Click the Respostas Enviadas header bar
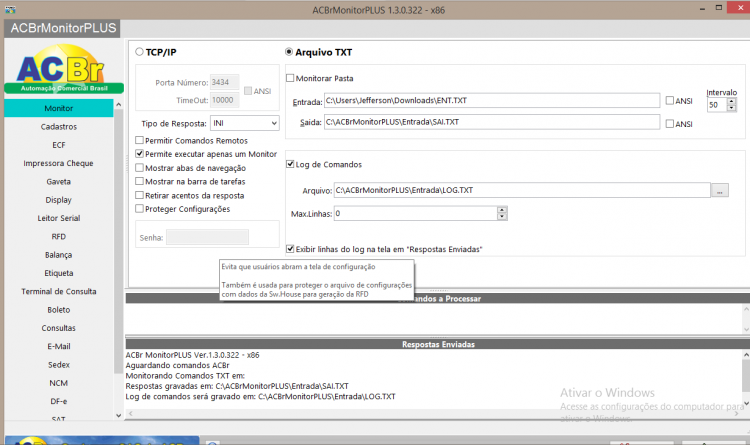 pyautogui.click(x=438, y=344)
